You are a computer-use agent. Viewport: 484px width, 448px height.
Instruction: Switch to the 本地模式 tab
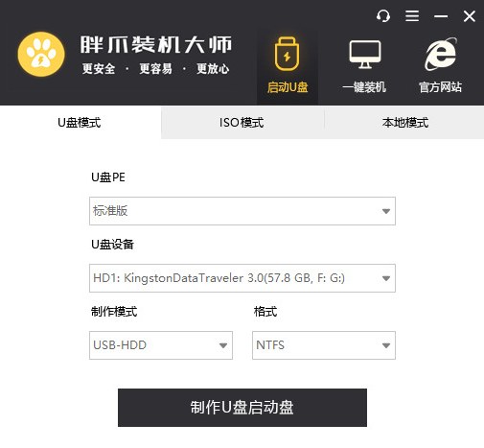(404, 123)
